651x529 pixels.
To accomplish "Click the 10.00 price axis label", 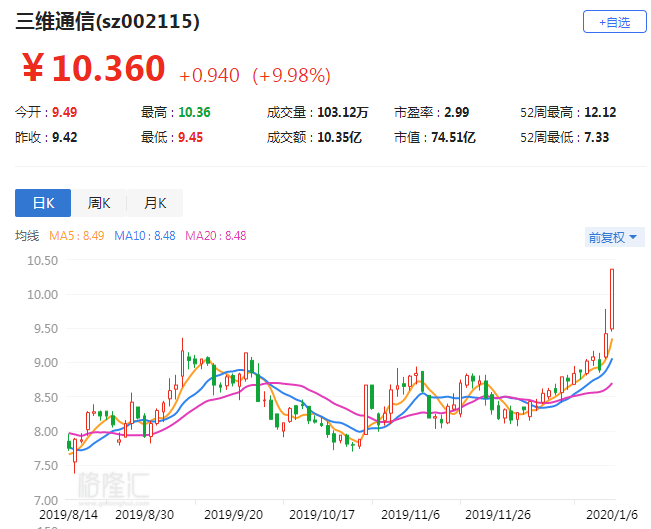I will click(42, 295).
